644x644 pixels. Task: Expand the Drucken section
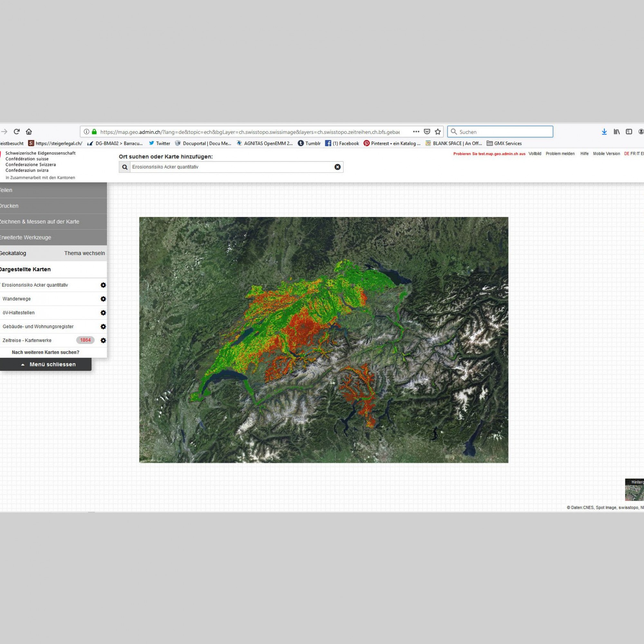pos(53,206)
